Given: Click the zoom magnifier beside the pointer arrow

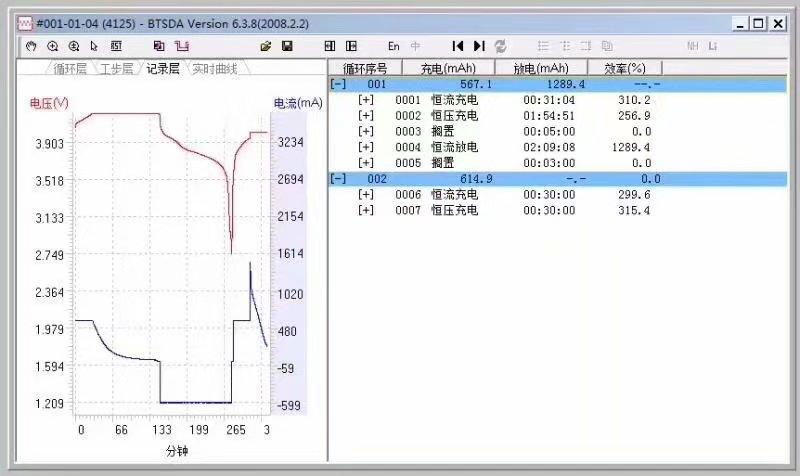Looking at the screenshot, I should (74, 46).
